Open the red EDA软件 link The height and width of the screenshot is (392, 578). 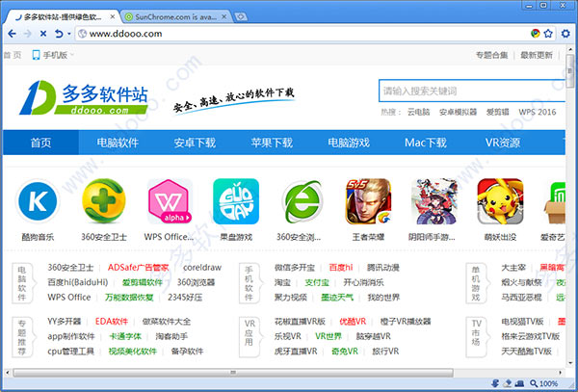(x=112, y=322)
